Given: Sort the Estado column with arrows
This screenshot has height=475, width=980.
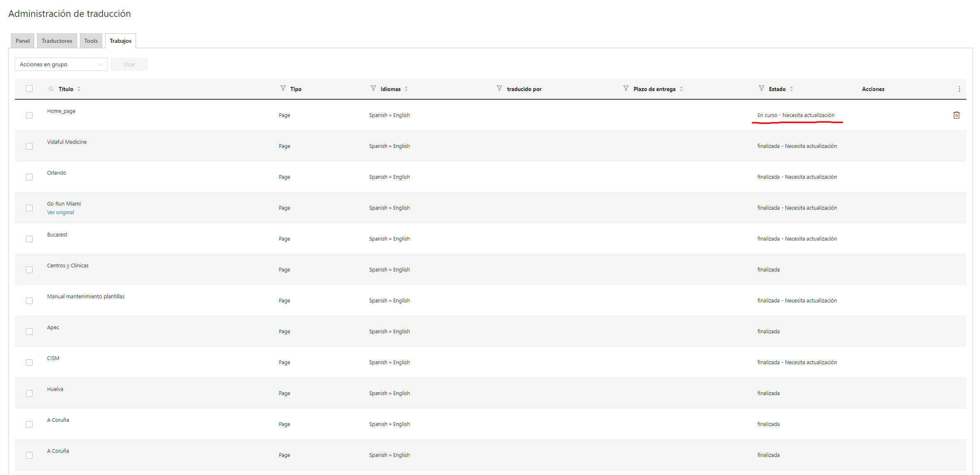Looking at the screenshot, I should (x=791, y=89).
